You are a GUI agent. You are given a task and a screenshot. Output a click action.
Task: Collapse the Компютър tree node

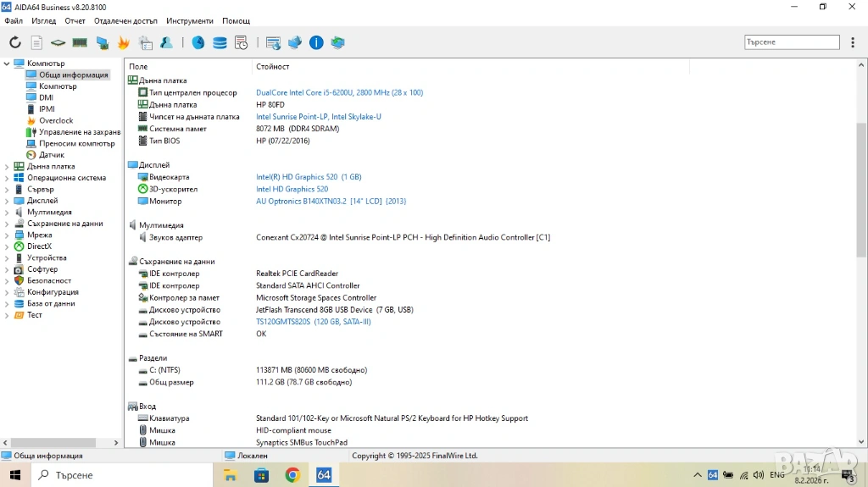(7, 64)
